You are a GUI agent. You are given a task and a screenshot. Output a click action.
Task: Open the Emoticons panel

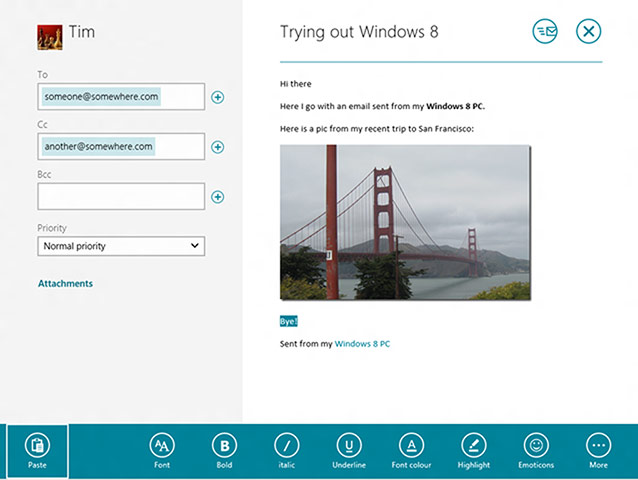click(x=536, y=446)
